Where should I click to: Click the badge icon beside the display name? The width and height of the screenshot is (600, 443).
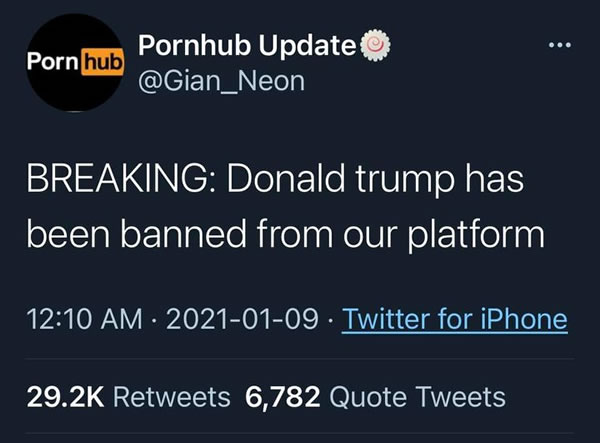372,45
